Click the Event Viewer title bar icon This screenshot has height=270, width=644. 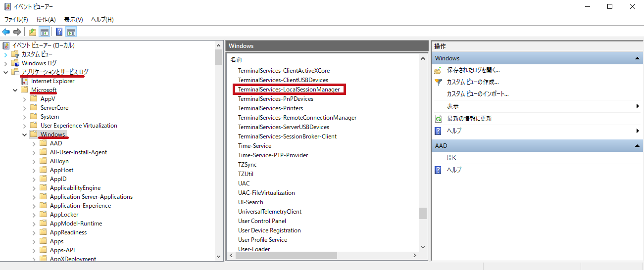point(7,6)
